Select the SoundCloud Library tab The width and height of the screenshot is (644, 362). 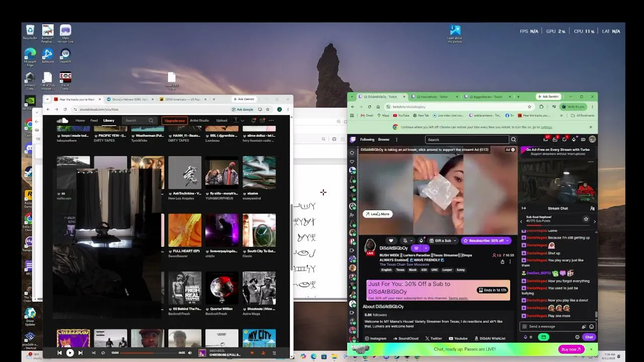point(109,121)
